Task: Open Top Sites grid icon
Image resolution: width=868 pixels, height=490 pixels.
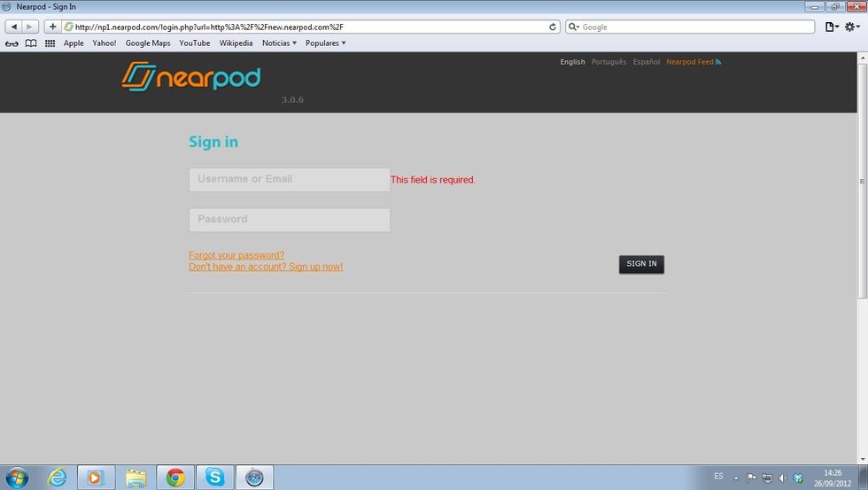Action: pos(50,43)
